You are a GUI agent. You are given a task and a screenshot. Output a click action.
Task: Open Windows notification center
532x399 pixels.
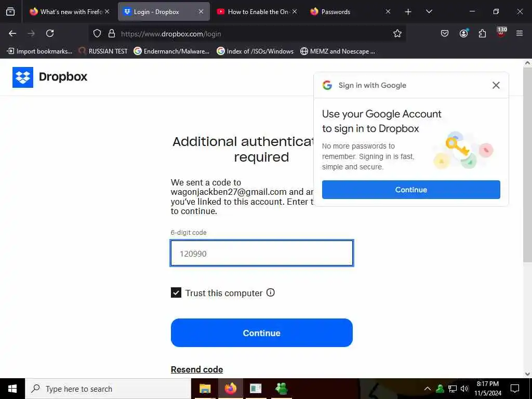[x=515, y=389]
